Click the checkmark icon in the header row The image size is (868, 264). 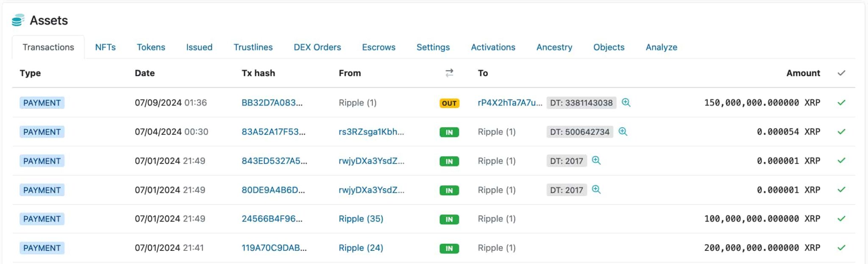pos(841,73)
